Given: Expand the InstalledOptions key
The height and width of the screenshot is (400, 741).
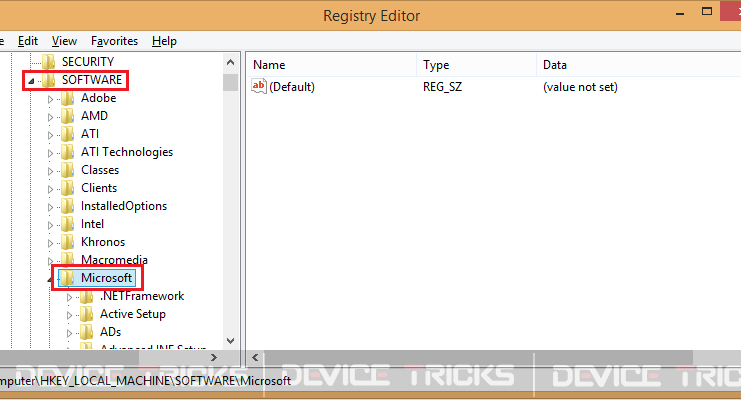Looking at the screenshot, I should pos(50,207).
